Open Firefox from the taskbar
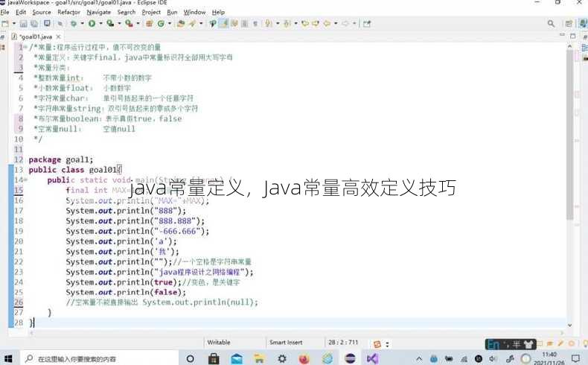This screenshot has height=365, width=588. point(304,359)
